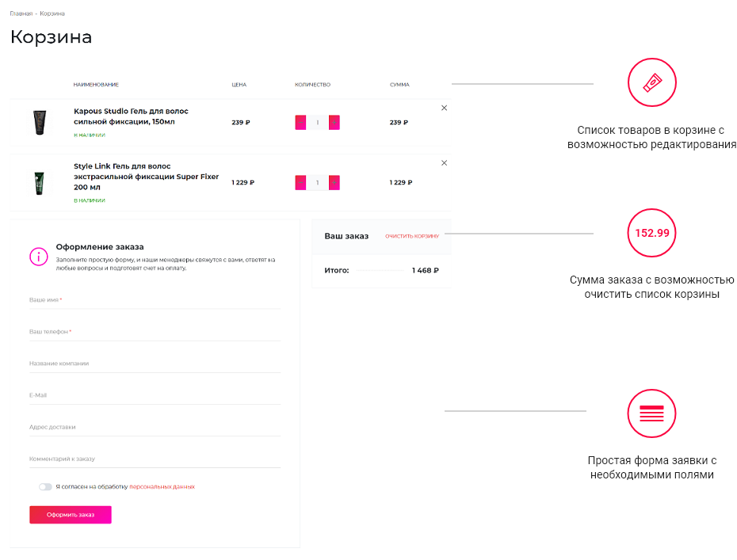Increase quantity of Kapous Studio gel

334,123
